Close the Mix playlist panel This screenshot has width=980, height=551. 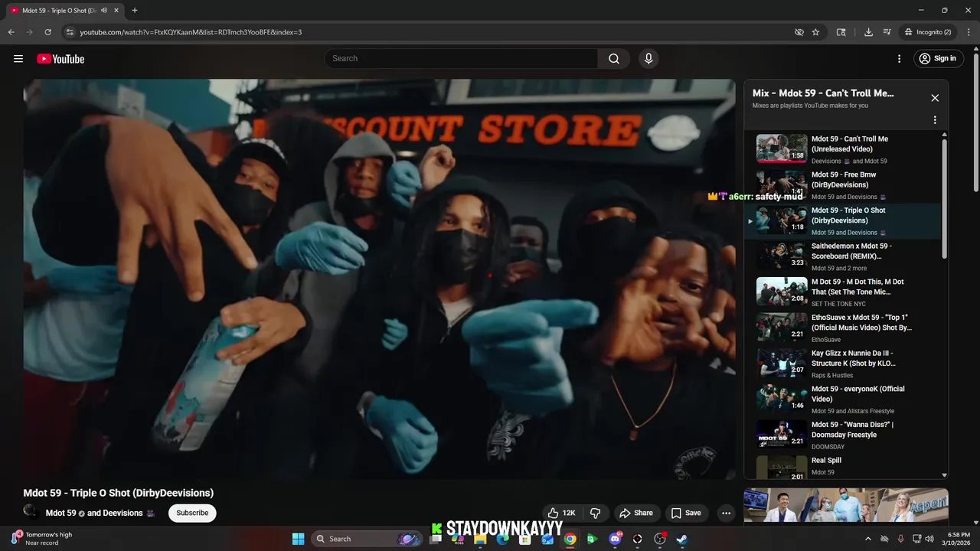click(935, 98)
